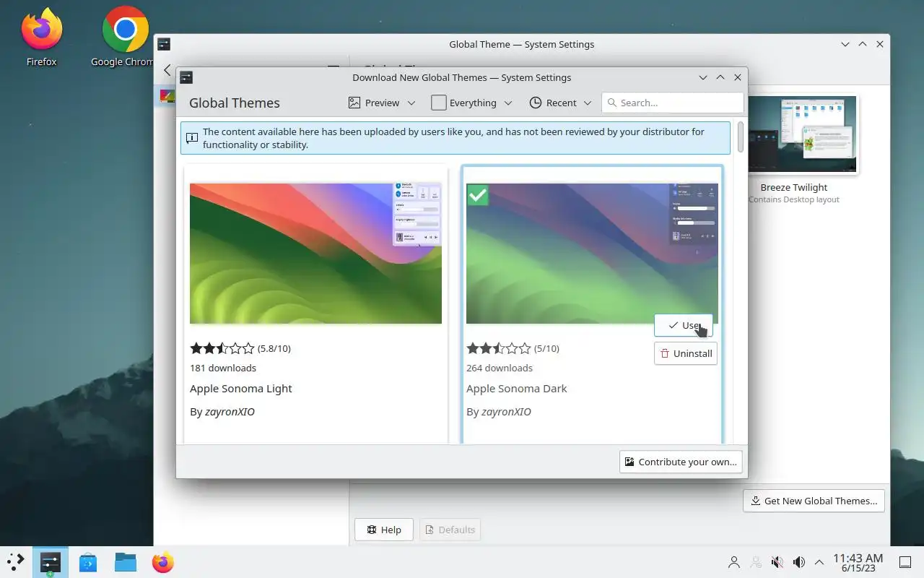Viewport: 924px width, 578px height.
Task: Click installed checkmark badge on Sonoma Dark
Action: point(477,194)
